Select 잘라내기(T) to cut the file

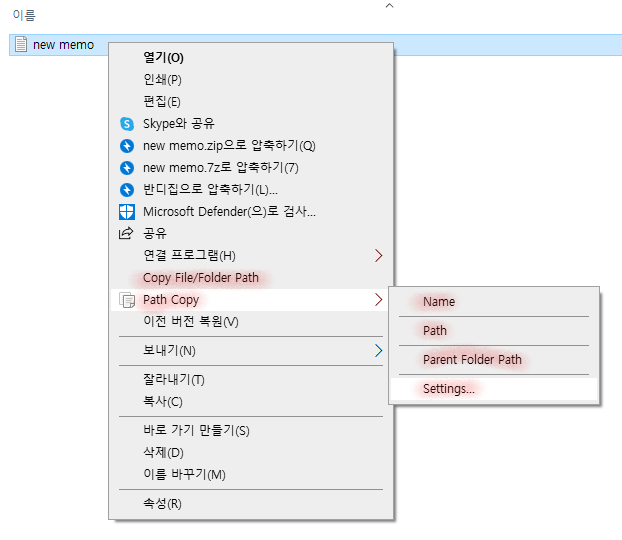coord(251,380)
